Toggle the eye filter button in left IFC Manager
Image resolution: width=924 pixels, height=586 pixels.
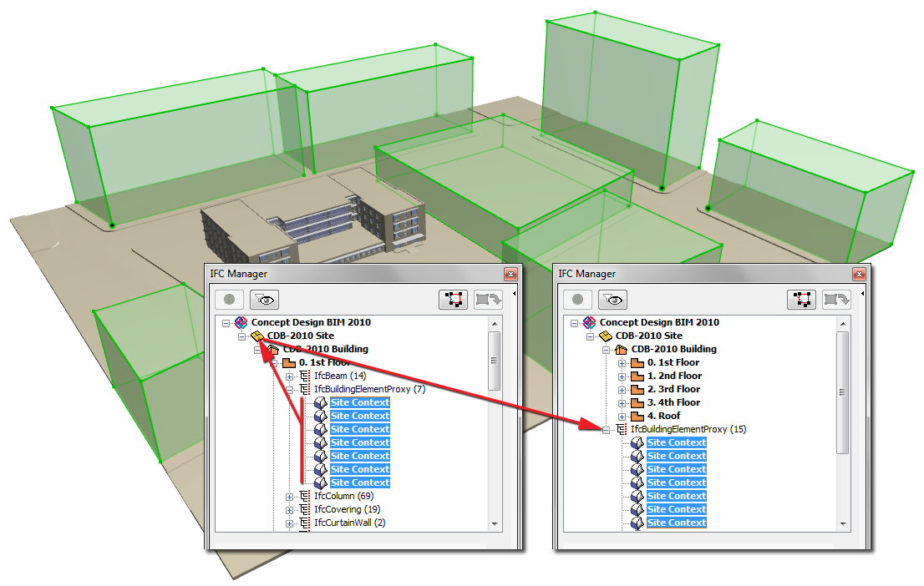tap(264, 300)
